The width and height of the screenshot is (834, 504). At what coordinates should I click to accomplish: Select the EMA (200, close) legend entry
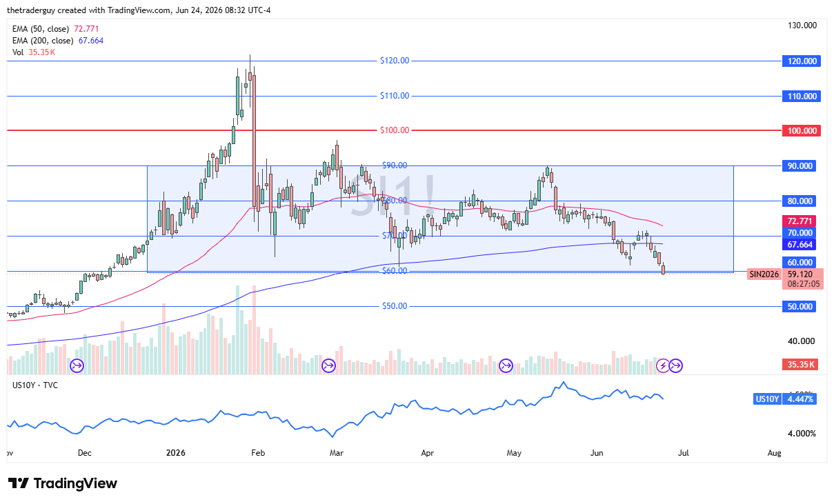pos(59,41)
